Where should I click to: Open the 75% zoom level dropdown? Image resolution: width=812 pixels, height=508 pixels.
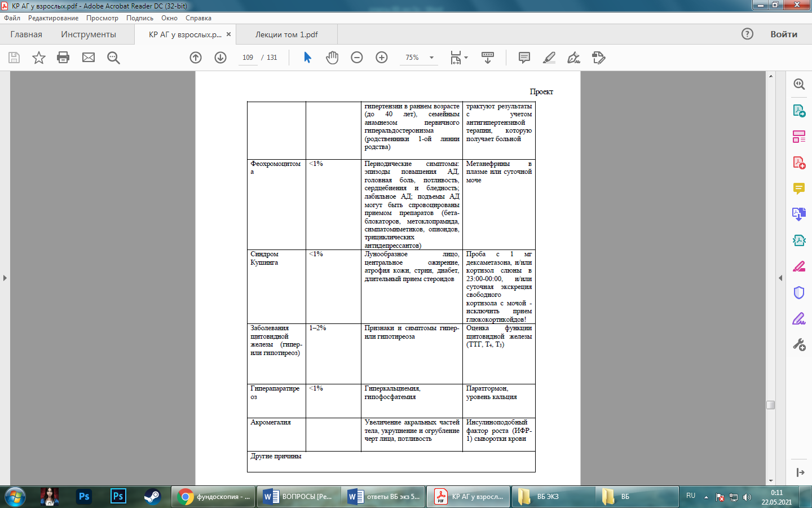coord(431,58)
